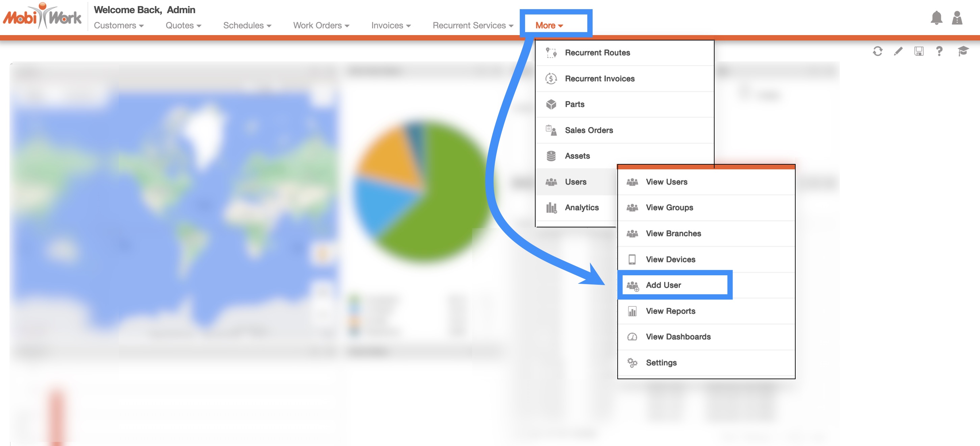Expand the Recurrent Services dropdown
980x446 pixels.
point(473,26)
